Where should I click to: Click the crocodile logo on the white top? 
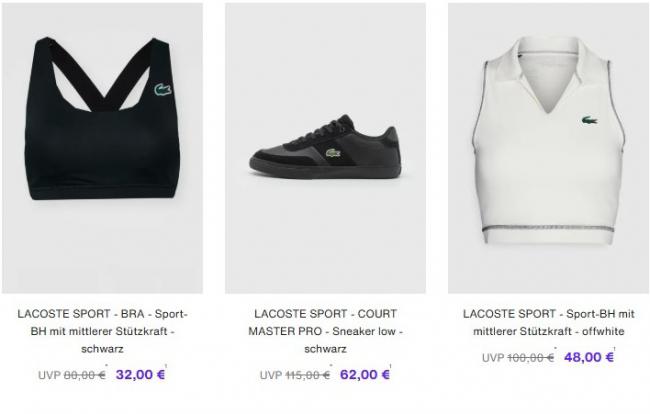click(589, 121)
